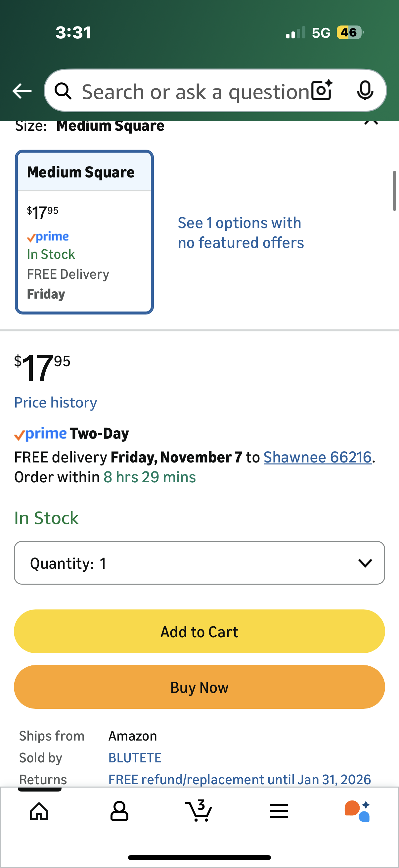Tap the magnifying glass search icon
The width and height of the screenshot is (399, 868).
63,91
